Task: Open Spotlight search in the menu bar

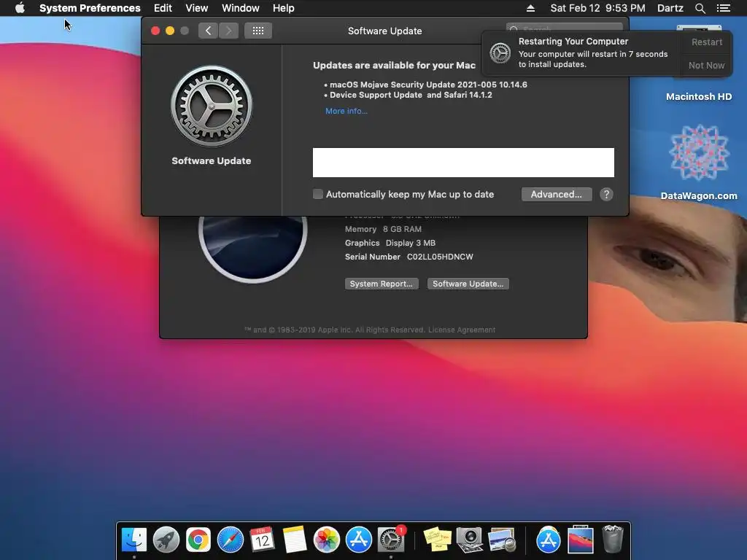Action: 700,8
